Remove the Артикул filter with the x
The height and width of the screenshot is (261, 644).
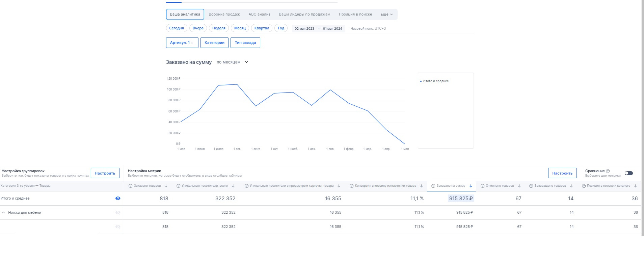click(x=192, y=43)
